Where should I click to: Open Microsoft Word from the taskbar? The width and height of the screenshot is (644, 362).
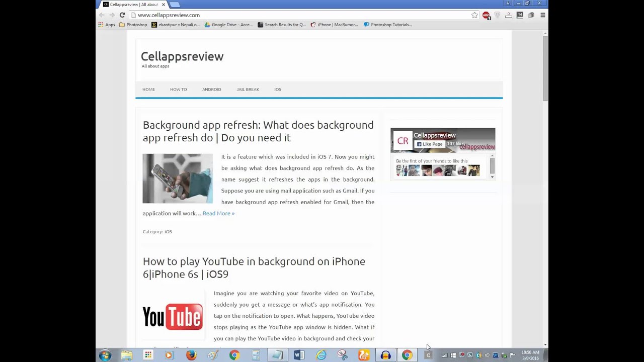pos(299,355)
